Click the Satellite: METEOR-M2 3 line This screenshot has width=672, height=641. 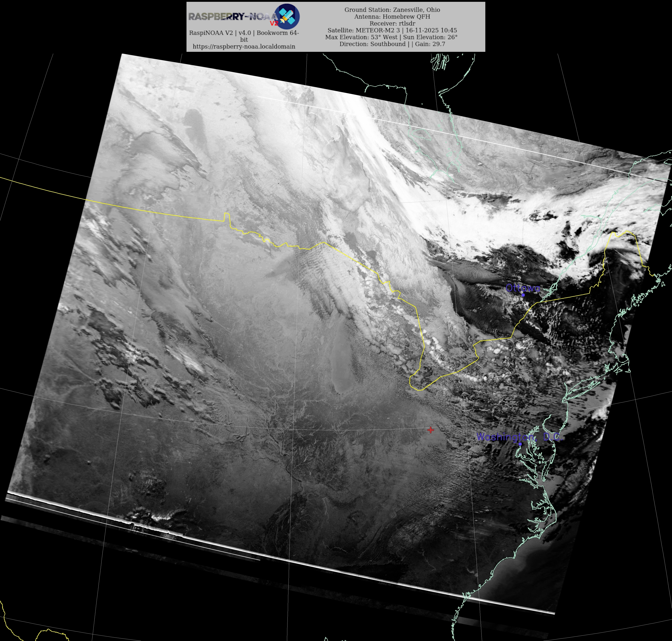(392, 30)
